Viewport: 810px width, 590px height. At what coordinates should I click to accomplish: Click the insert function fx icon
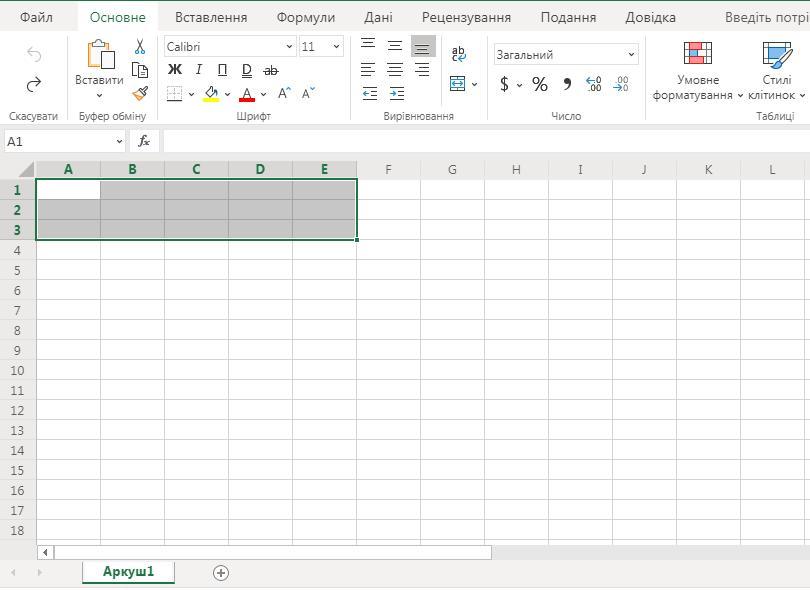pyautogui.click(x=144, y=141)
